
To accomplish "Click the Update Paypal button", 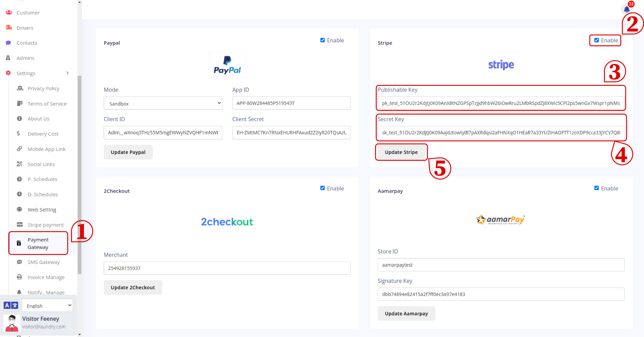I will tap(128, 152).
